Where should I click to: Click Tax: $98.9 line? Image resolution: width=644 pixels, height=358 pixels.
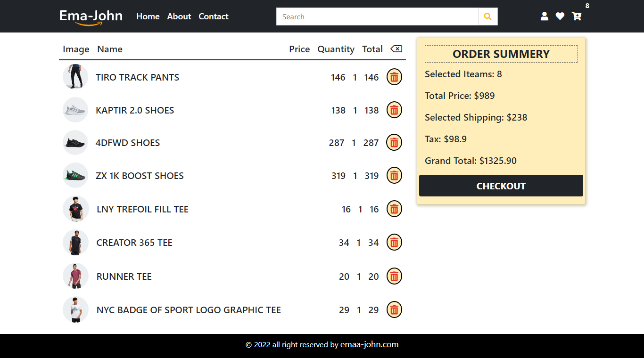pos(446,139)
